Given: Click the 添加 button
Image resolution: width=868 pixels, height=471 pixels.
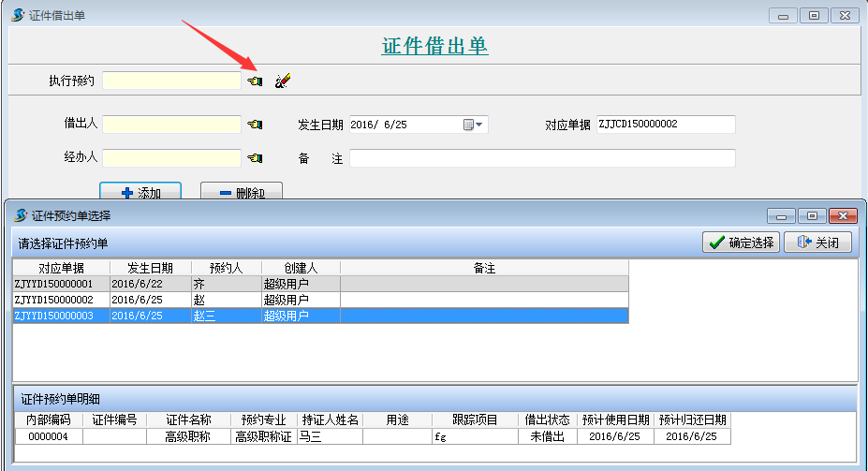Looking at the screenshot, I should (x=140, y=193).
